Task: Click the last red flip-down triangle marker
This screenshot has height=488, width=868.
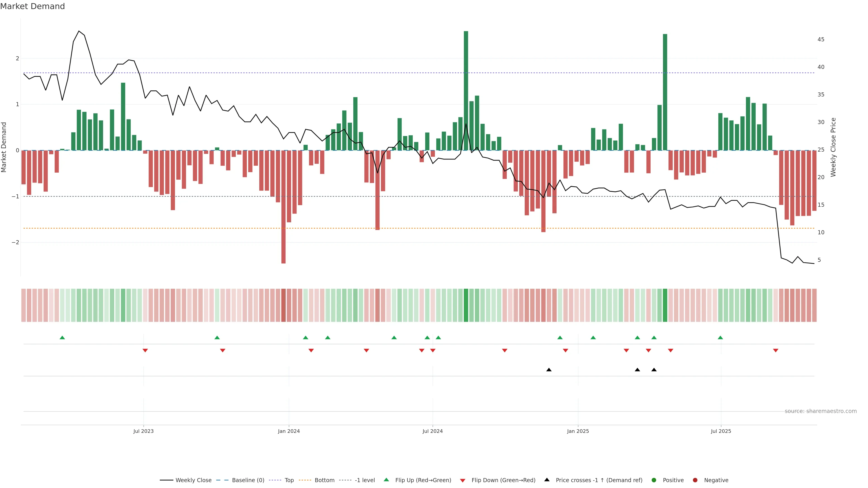Action: point(776,350)
